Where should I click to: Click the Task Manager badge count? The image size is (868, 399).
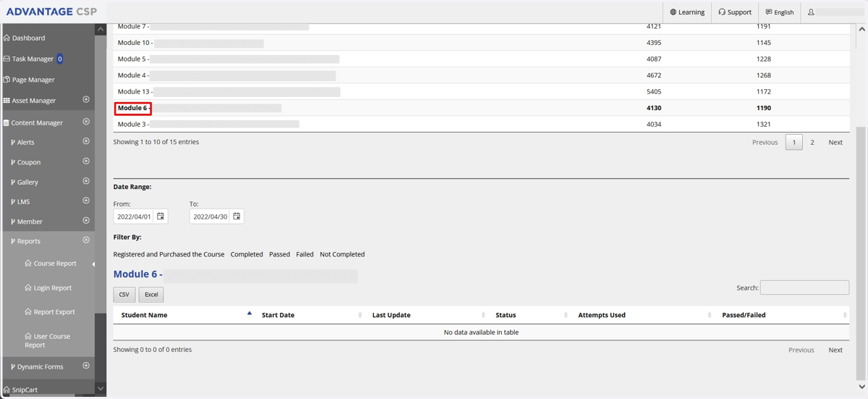point(60,59)
